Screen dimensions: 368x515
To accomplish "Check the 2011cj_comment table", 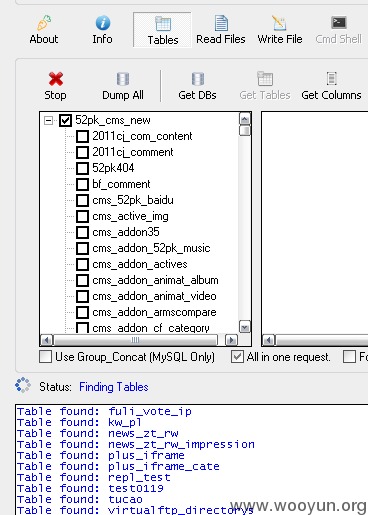I will (x=82, y=152).
